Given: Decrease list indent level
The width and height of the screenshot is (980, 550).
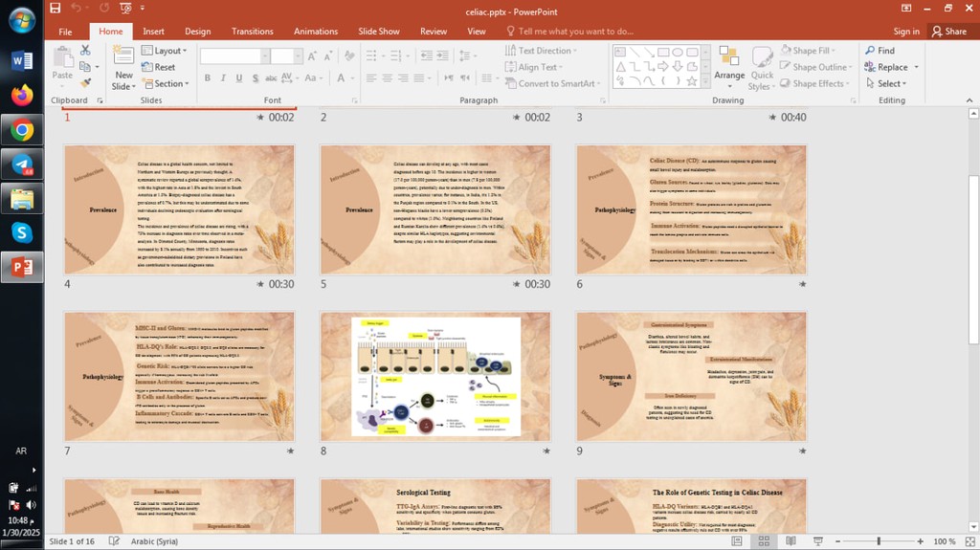Looking at the screenshot, I should tap(427, 56).
